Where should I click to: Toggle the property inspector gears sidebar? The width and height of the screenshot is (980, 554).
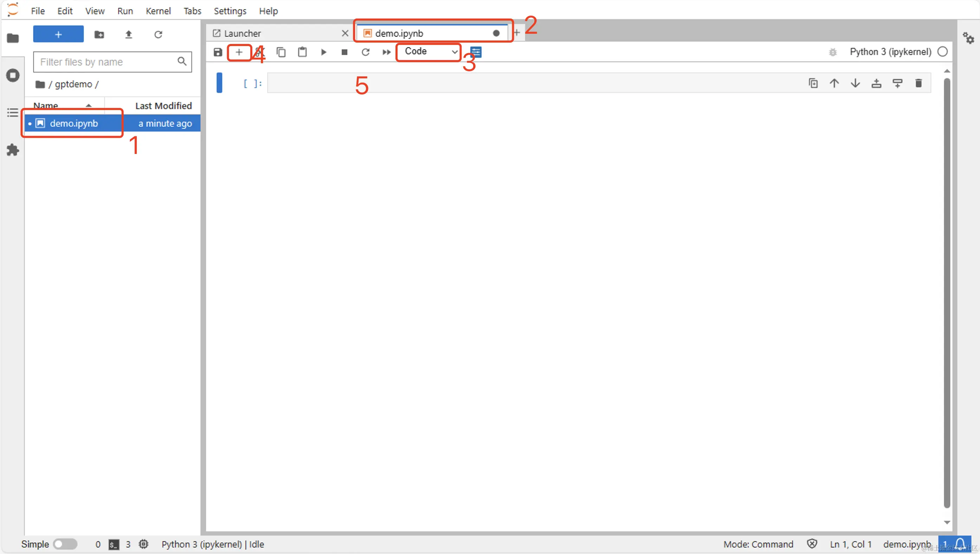pos(968,38)
